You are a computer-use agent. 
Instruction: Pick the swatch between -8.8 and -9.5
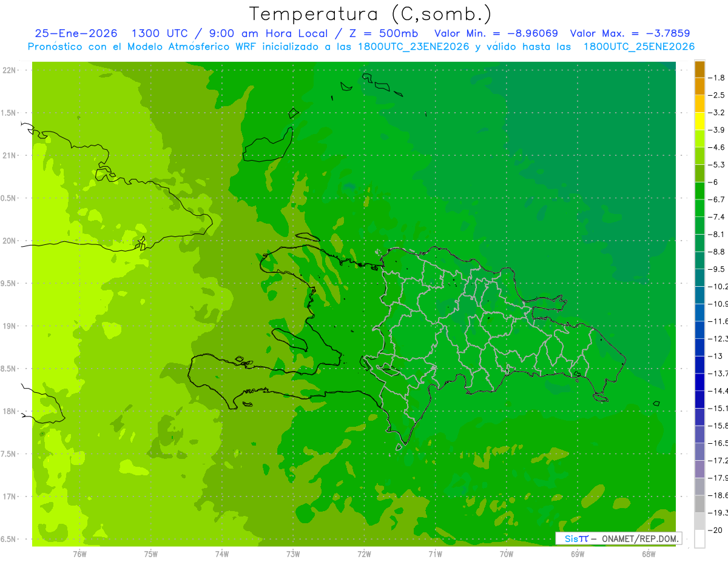click(x=699, y=260)
